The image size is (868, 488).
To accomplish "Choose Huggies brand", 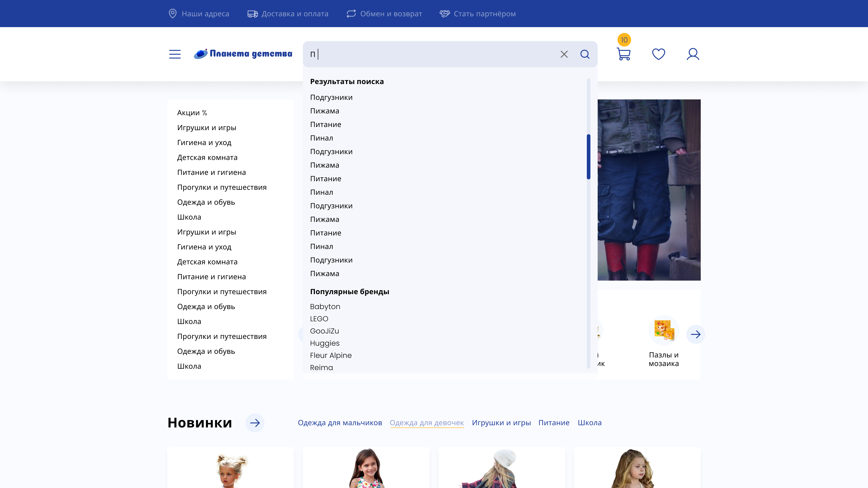I will click(325, 343).
